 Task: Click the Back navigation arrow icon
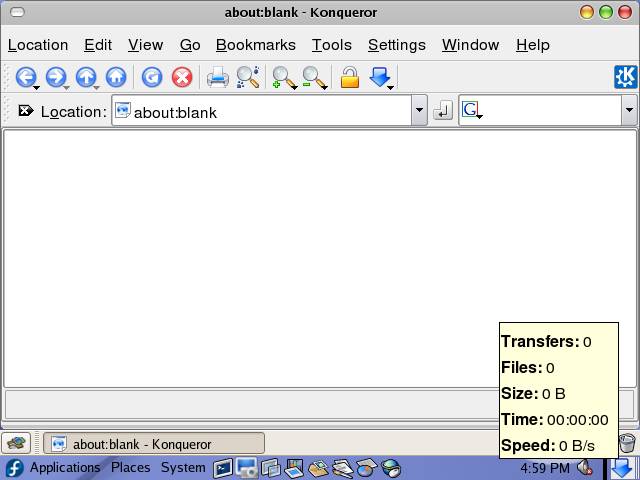[25, 77]
